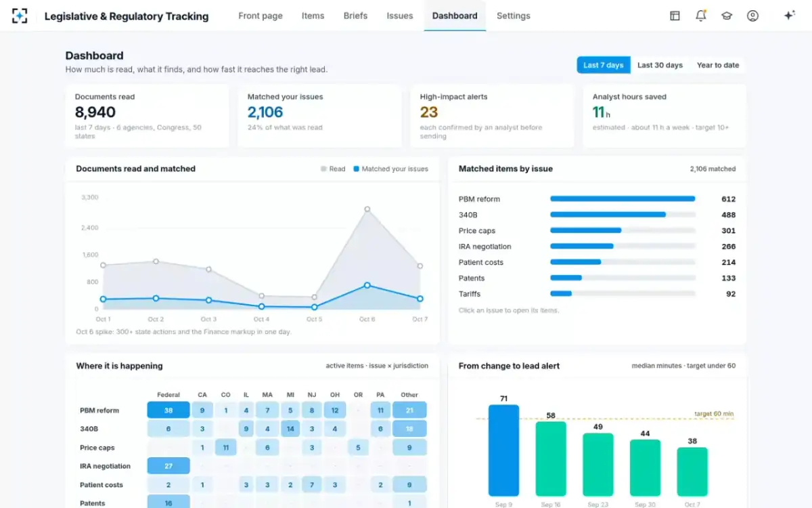Open Patient costs in matched items
Viewport: 812px width, 508px height.
pyautogui.click(x=597, y=262)
